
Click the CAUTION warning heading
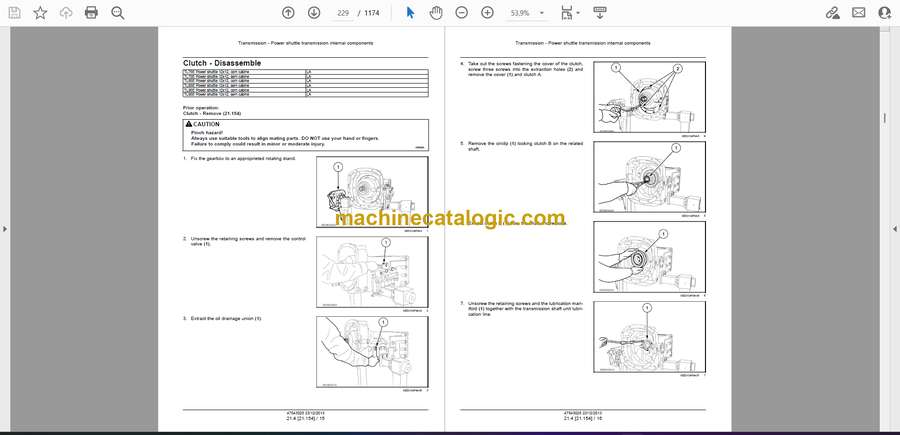[x=202, y=124]
